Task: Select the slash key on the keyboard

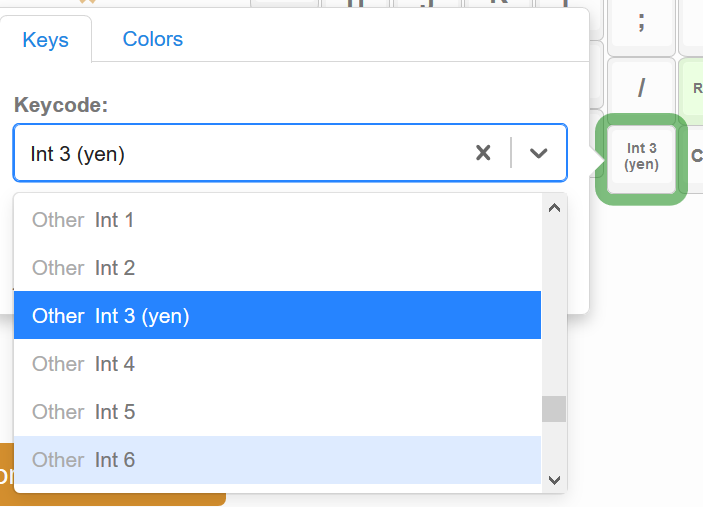Action: [641, 87]
